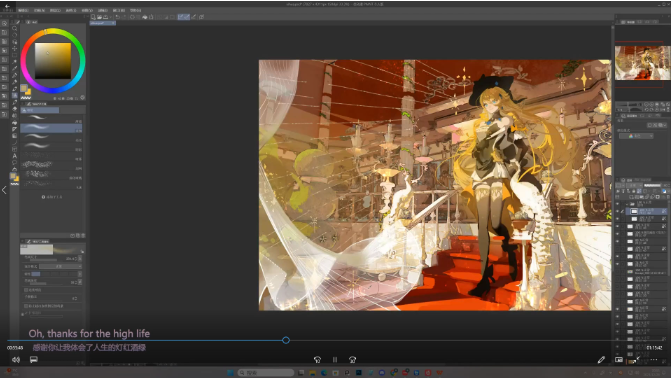Open color wheel settings gear icon
672x378 pixels.
82,98
